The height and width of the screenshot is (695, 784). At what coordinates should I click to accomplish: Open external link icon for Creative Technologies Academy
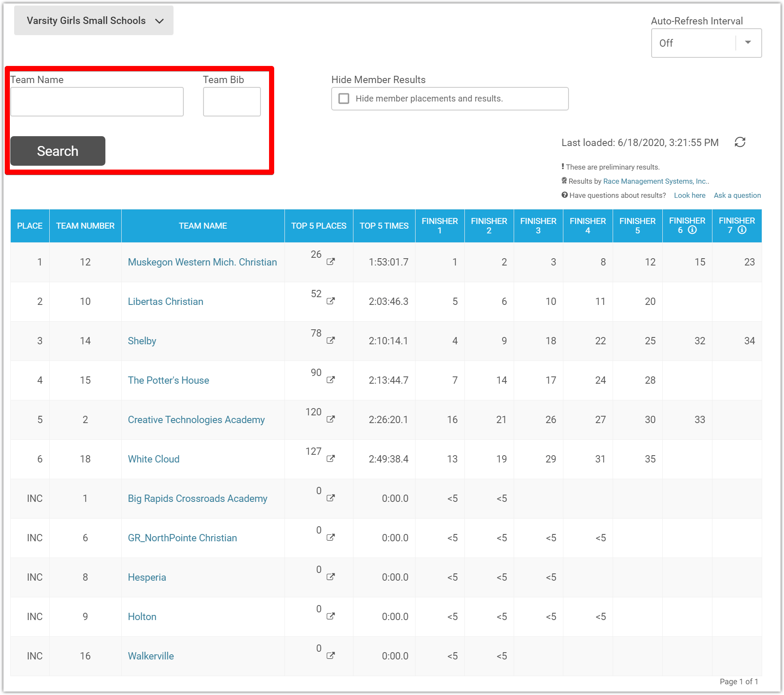pyautogui.click(x=330, y=419)
